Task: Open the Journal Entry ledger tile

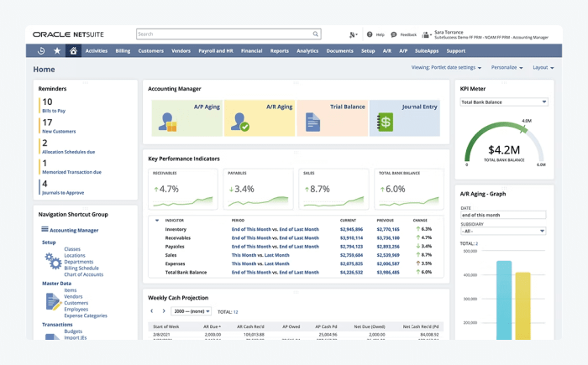Action: pos(405,118)
